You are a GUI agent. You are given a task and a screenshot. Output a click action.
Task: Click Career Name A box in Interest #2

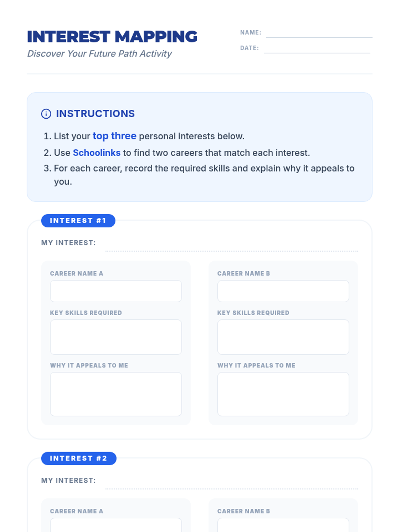(x=116, y=525)
